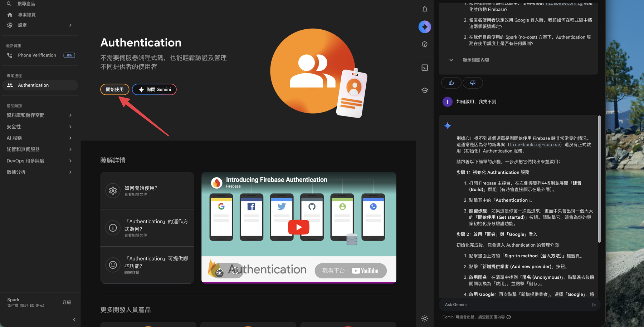Thumbs down the Gemini response
This screenshot has height=327, width=644.
(473, 83)
